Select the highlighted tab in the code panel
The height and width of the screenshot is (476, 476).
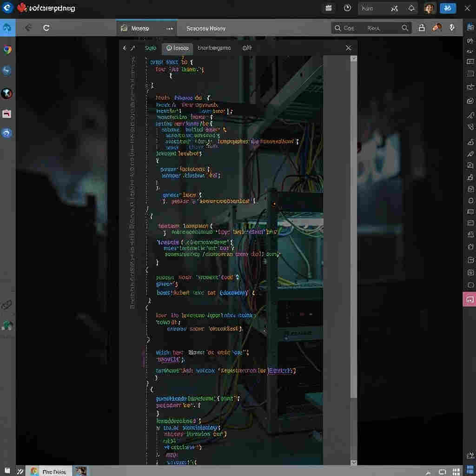coord(177,48)
